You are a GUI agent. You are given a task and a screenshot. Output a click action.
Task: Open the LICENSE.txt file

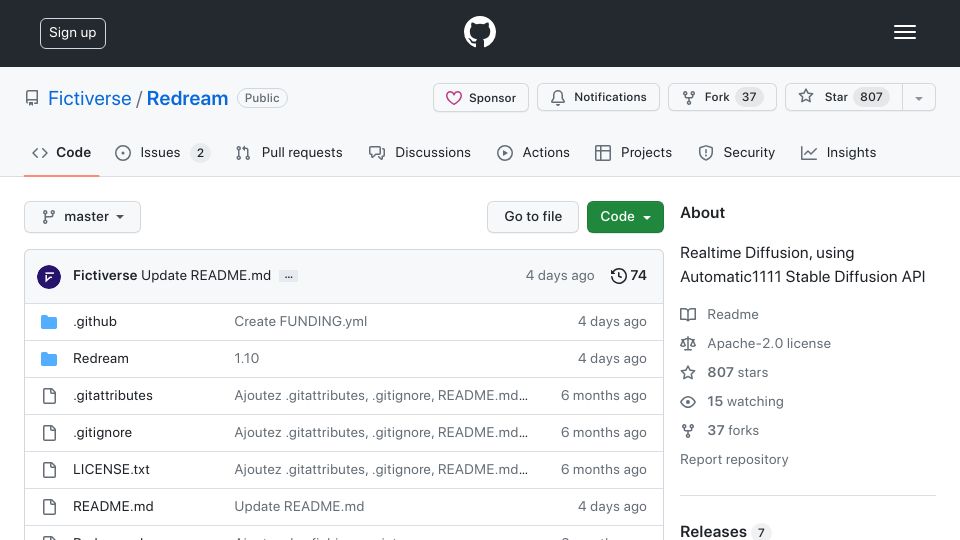tap(111, 470)
